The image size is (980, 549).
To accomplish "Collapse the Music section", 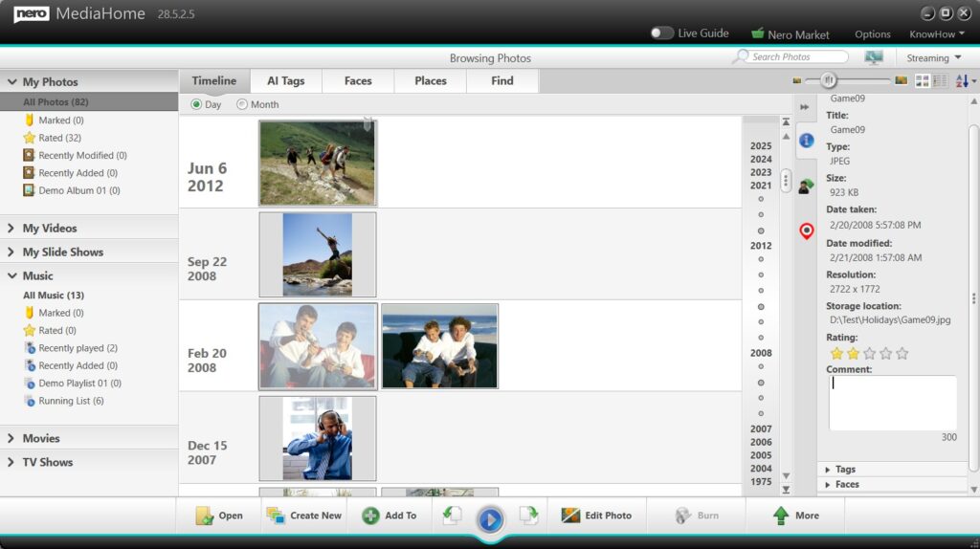I will click(11, 275).
